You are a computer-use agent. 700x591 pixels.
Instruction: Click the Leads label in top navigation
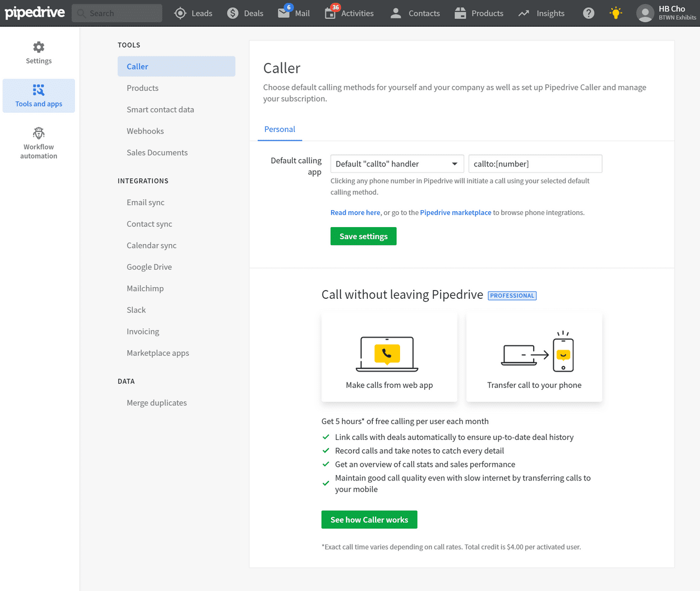202,13
